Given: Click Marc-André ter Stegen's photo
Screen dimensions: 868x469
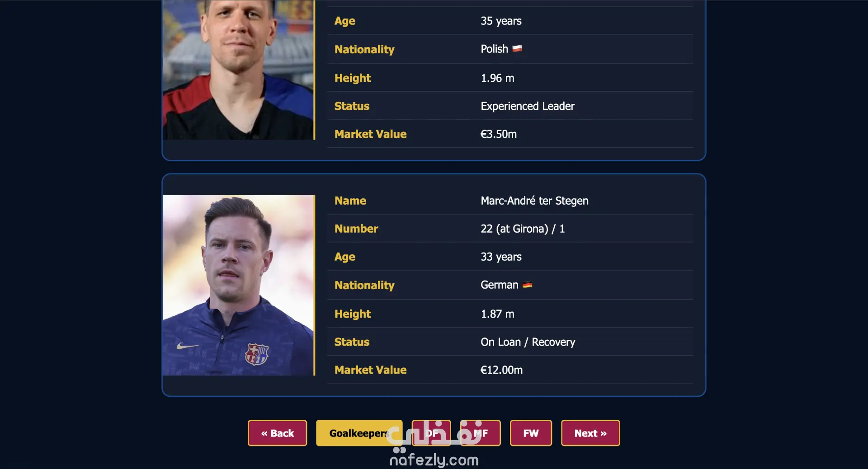Looking at the screenshot, I should 238,285.
